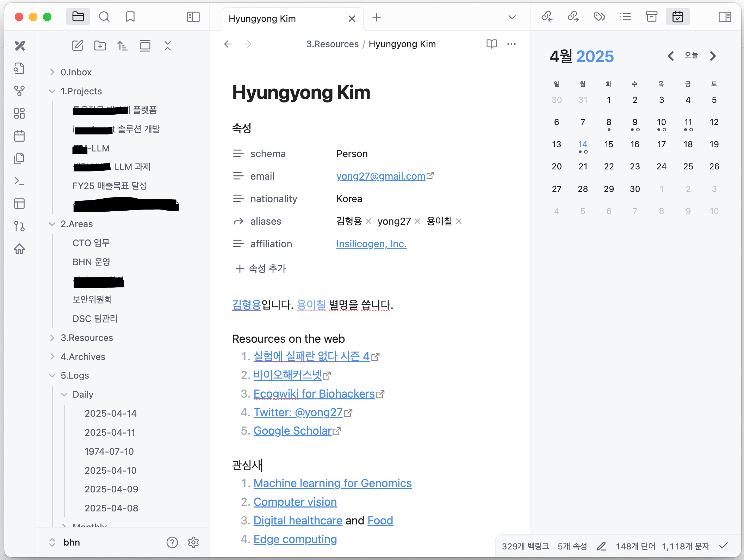
Task: Toggle the right sidebar panel
Action: coord(725,17)
